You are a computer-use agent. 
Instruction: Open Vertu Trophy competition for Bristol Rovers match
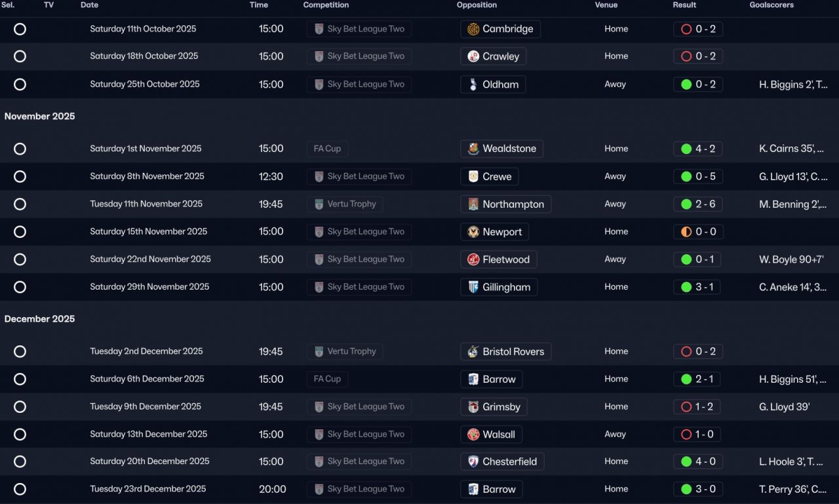tap(351, 352)
